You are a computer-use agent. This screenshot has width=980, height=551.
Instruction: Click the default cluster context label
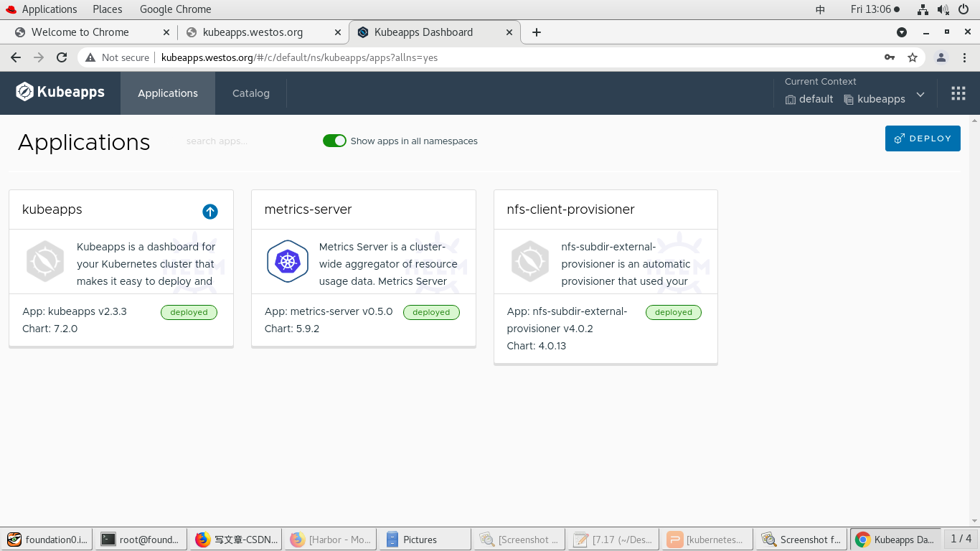[809, 99]
